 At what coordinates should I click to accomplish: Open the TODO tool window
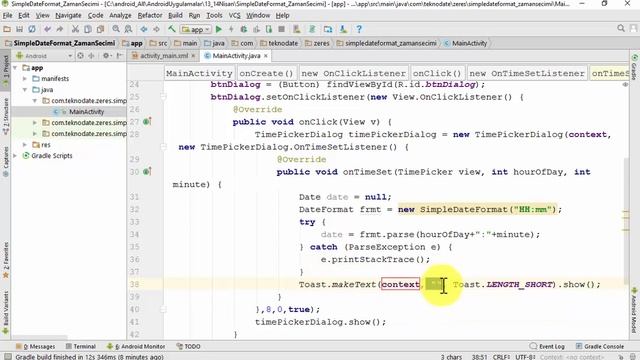coord(189,346)
